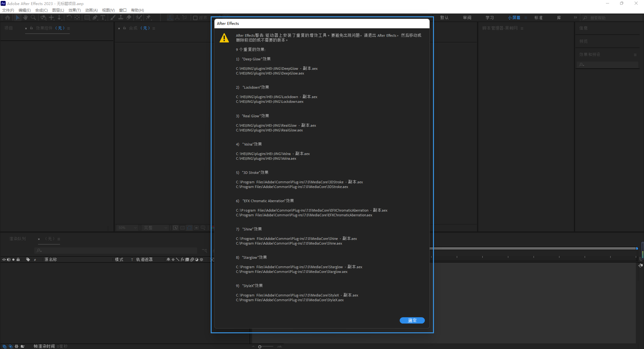Toggle the 合成 viewer panel lock
This screenshot has width=644, height=349.
[125, 28]
